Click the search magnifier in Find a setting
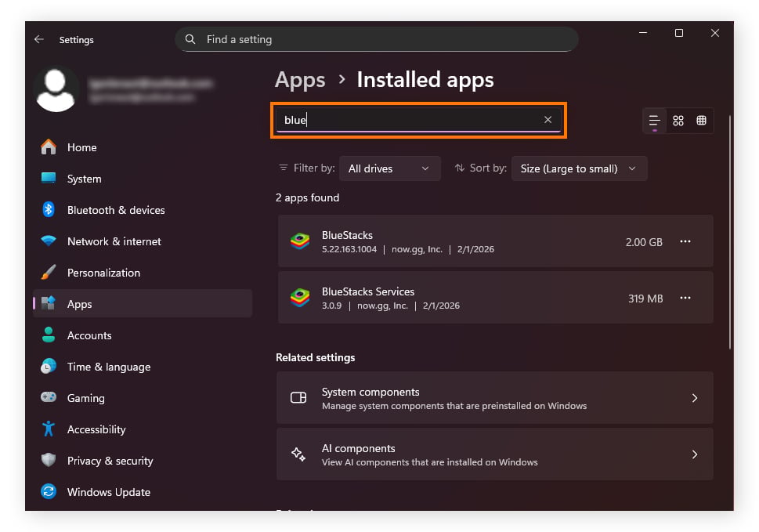 click(190, 39)
